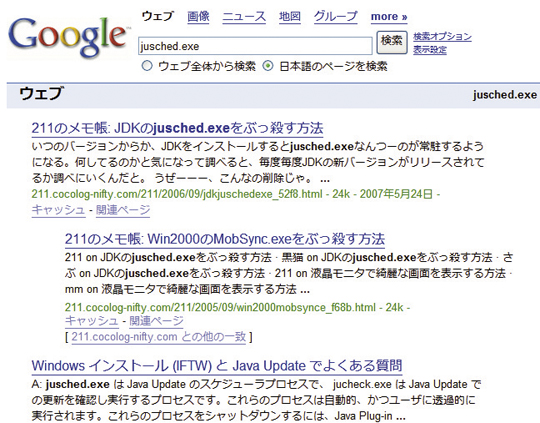
Task: Open Windows インストール (IFTW) と Java Update result
Action: click(x=217, y=365)
